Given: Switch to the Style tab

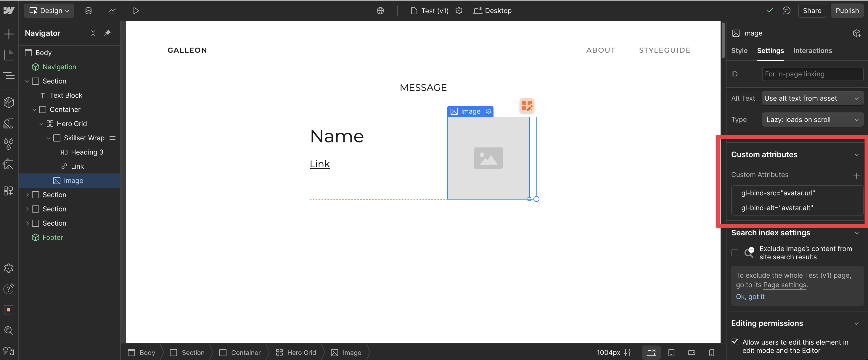Looking at the screenshot, I should (x=739, y=51).
